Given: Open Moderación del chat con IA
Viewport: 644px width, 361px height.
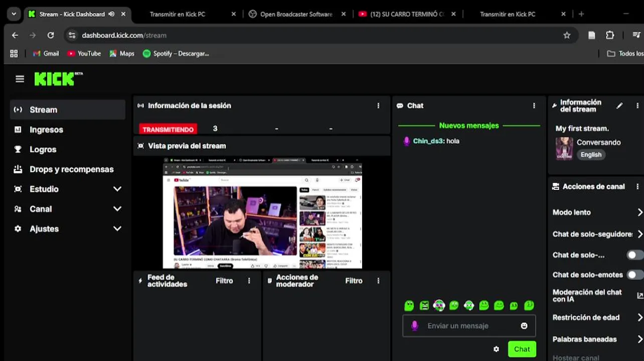Looking at the screenshot, I should pyautogui.click(x=597, y=295).
